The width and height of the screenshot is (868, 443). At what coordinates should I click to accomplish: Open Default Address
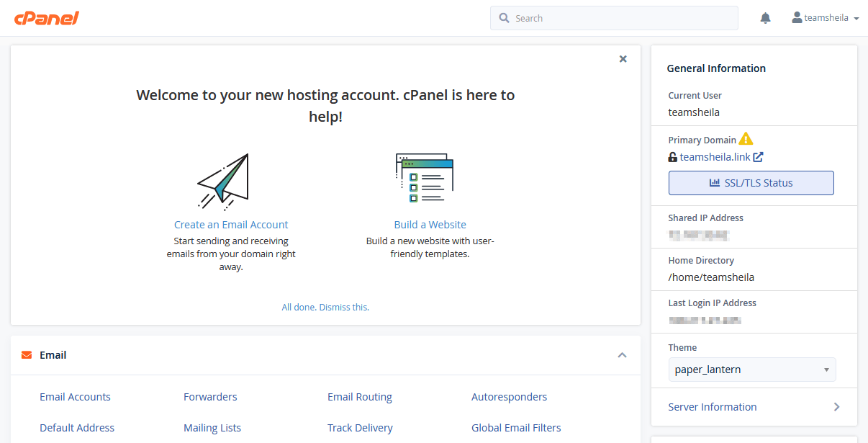point(77,428)
